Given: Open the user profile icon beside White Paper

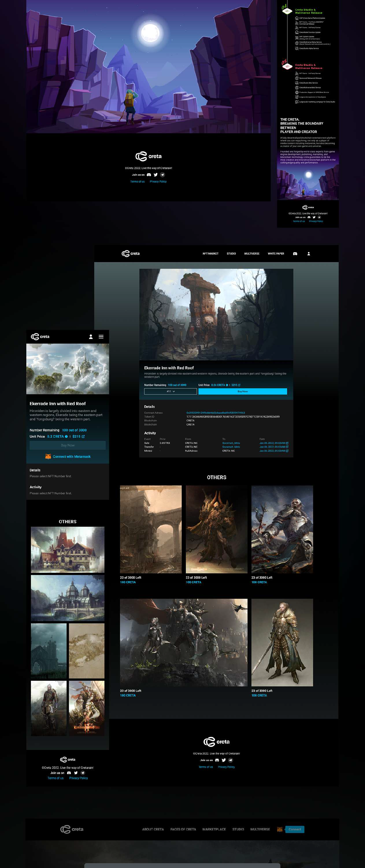Looking at the screenshot, I should [308, 254].
